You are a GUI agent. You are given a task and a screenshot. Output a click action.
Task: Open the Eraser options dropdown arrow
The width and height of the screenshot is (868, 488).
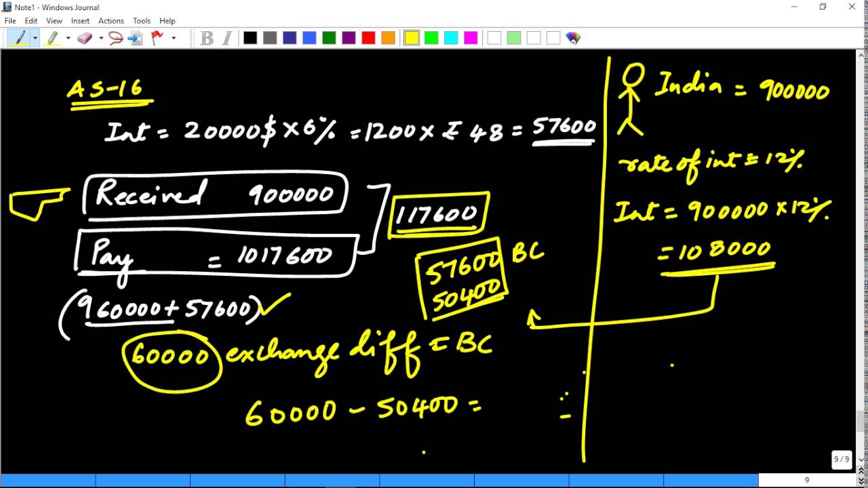click(100, 38)
